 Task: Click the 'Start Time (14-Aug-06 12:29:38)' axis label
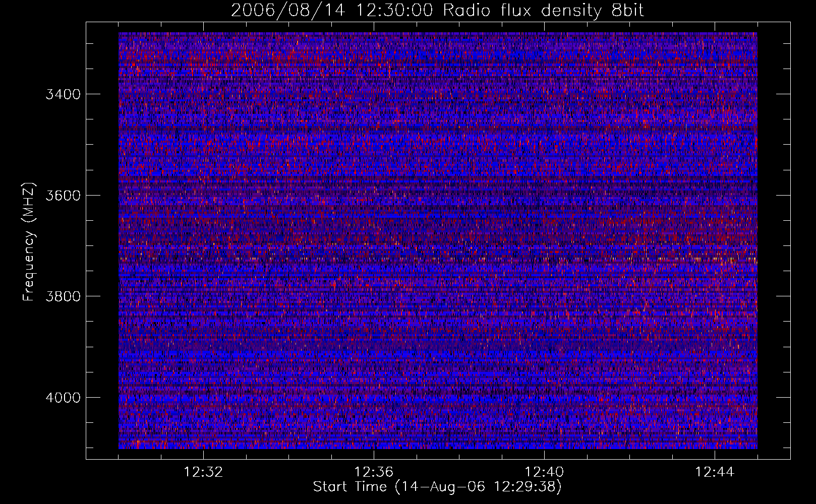pyautogui.click(x=437, y=487)
